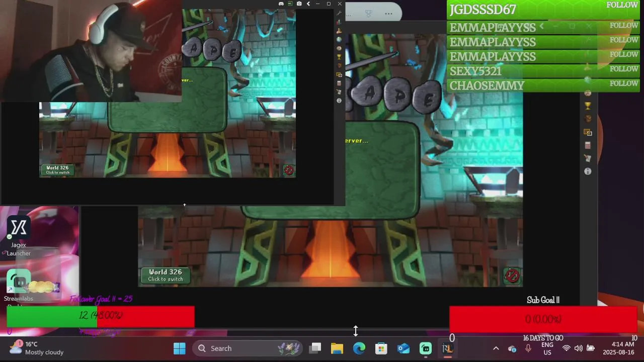Open the calculator panel in large RuneLite sidebar
Screen dimensions: 644x362
point(587,145)
